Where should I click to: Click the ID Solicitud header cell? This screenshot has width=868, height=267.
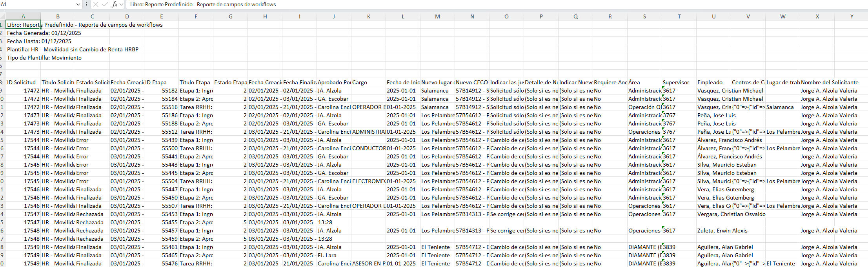click(23, 82)
